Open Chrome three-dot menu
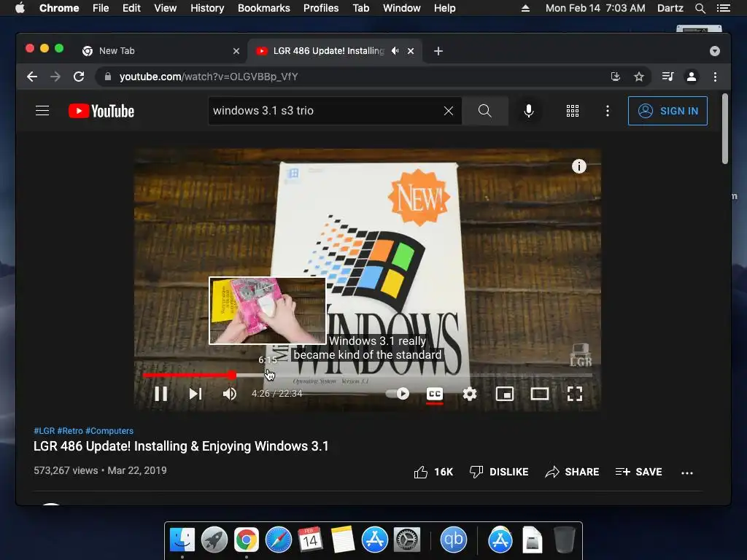This screenshot has height=560, width=747. point(715,77)
